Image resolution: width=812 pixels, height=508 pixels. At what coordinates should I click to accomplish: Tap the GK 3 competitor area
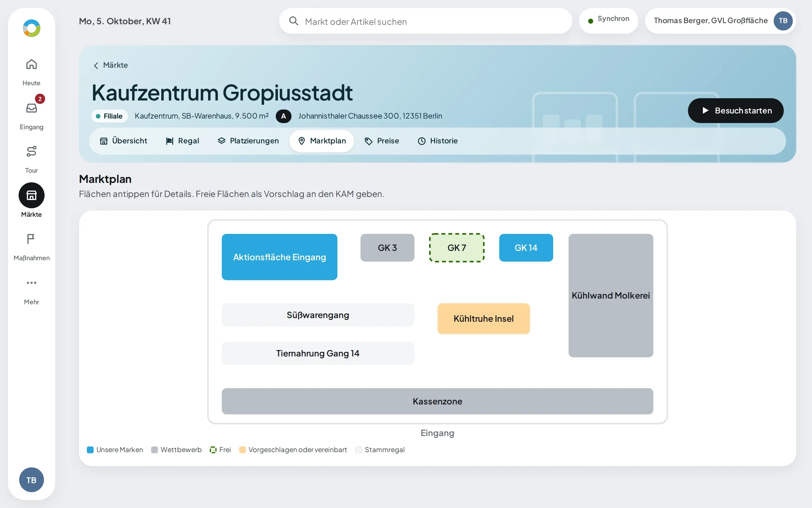(387, 248)
